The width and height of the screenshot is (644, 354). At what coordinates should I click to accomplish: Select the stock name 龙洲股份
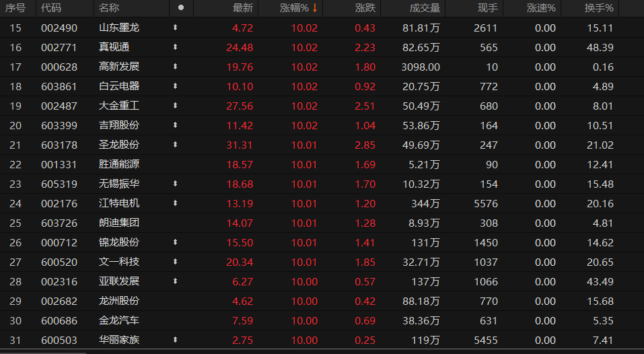pyautogui.click(x=119, y=301)
